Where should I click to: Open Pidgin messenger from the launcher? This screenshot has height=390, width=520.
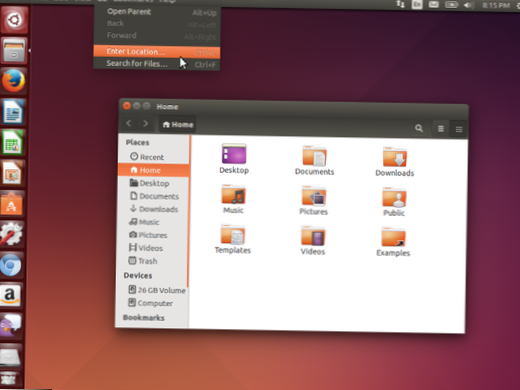pos(10,325)
